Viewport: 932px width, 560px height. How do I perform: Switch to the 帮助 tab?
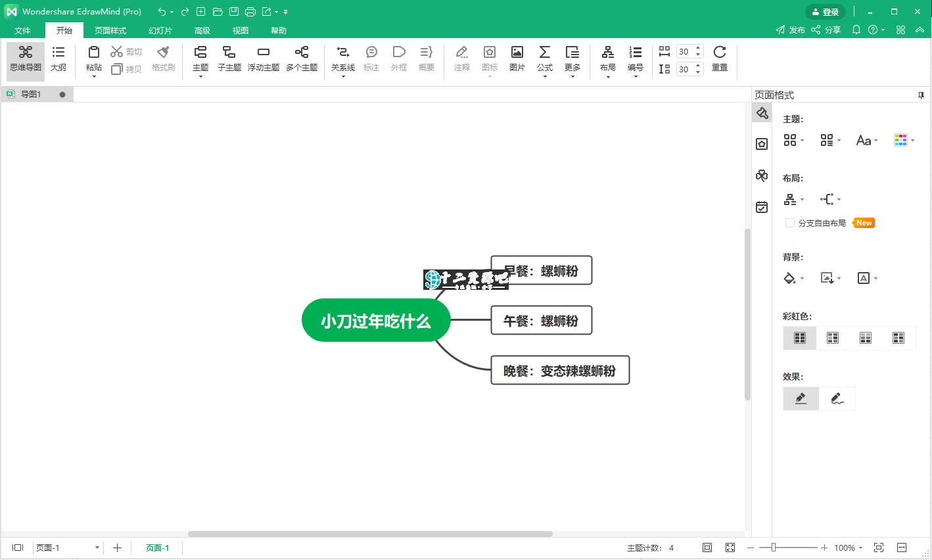tap(279, 30)
